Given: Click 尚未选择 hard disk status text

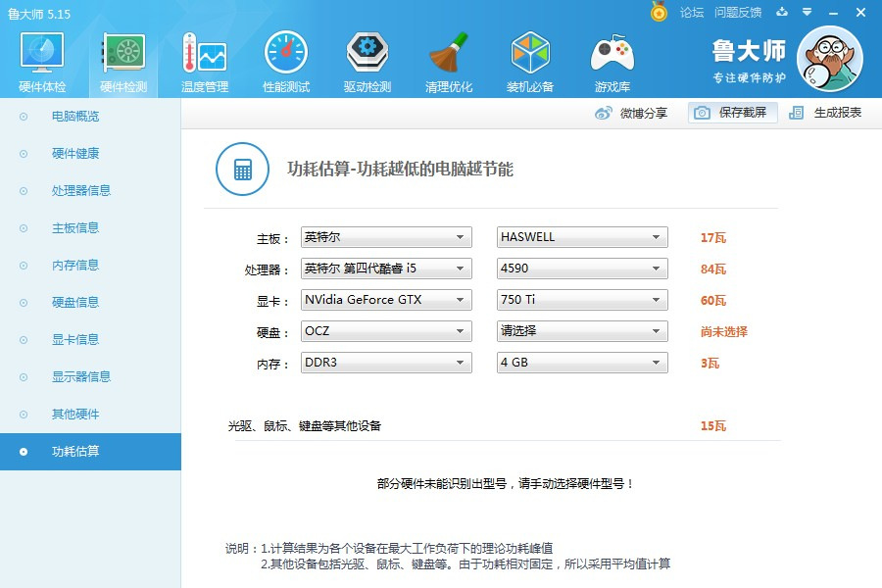Looking at the screenshot, I should [x=723, y=331].
